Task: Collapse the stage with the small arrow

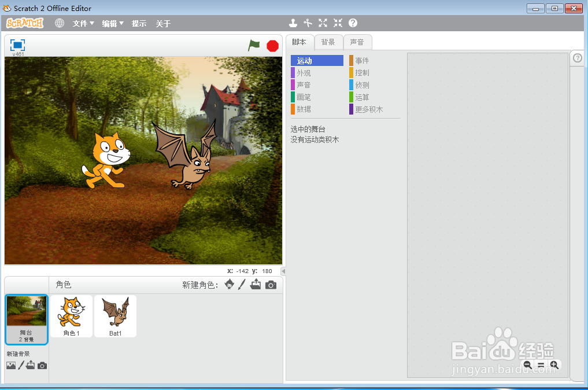Action: click(x=283, y=271)
